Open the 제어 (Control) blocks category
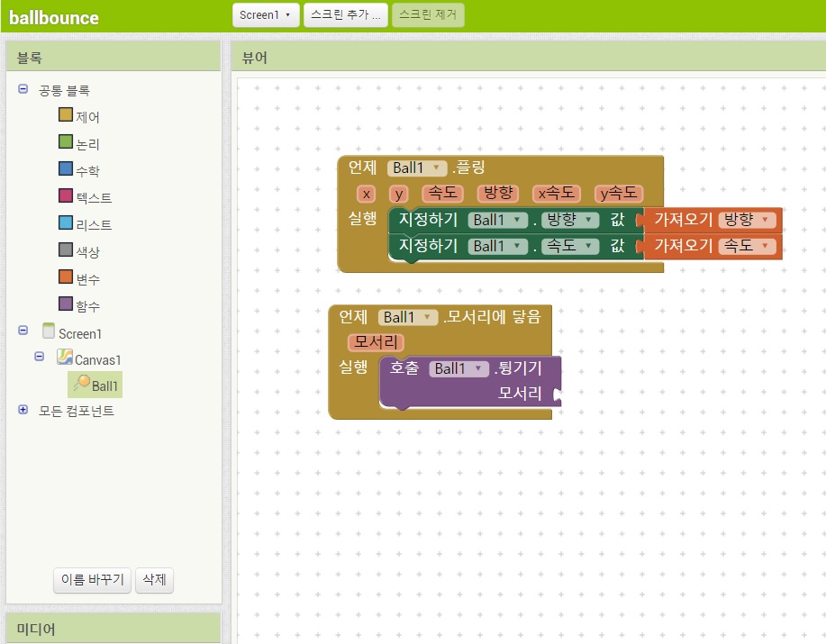 [x=79, y=116]
